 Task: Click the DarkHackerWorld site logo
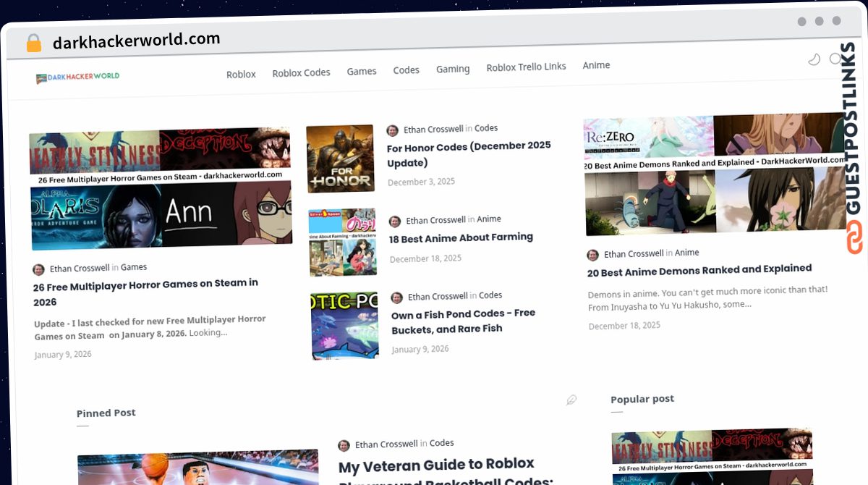point(77,77)
